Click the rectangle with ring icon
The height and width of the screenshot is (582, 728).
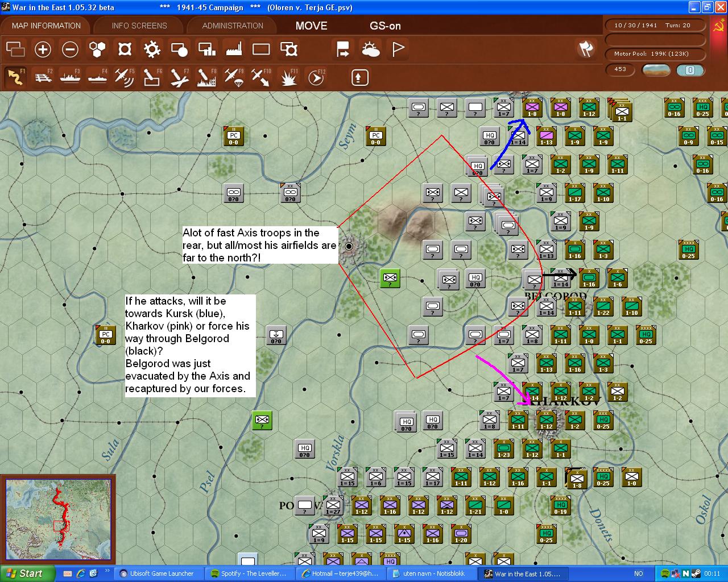[289, 49]
